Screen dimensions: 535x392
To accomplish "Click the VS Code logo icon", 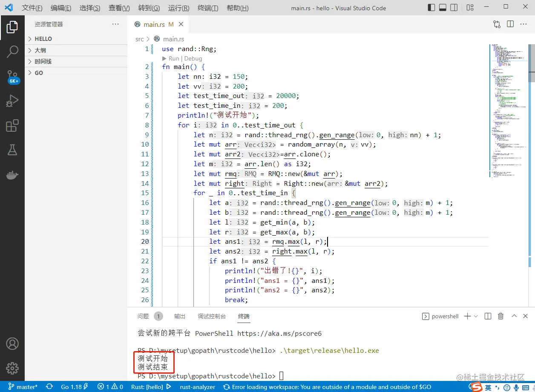I will tap(9, 8).
